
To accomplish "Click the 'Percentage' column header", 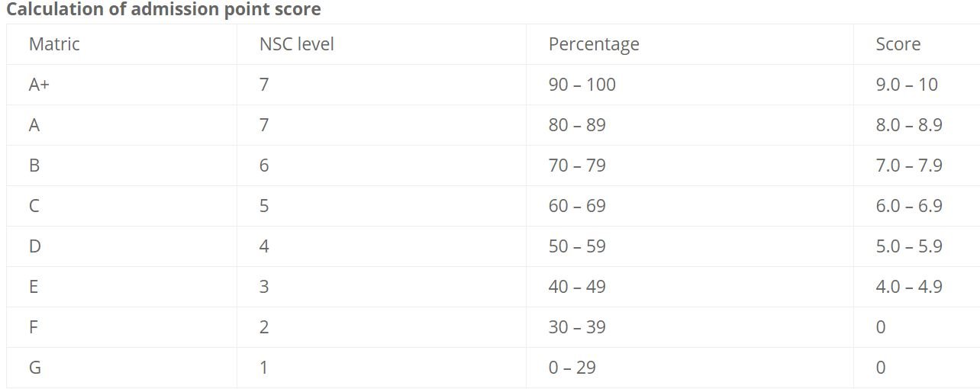I will tap(593, 44).
